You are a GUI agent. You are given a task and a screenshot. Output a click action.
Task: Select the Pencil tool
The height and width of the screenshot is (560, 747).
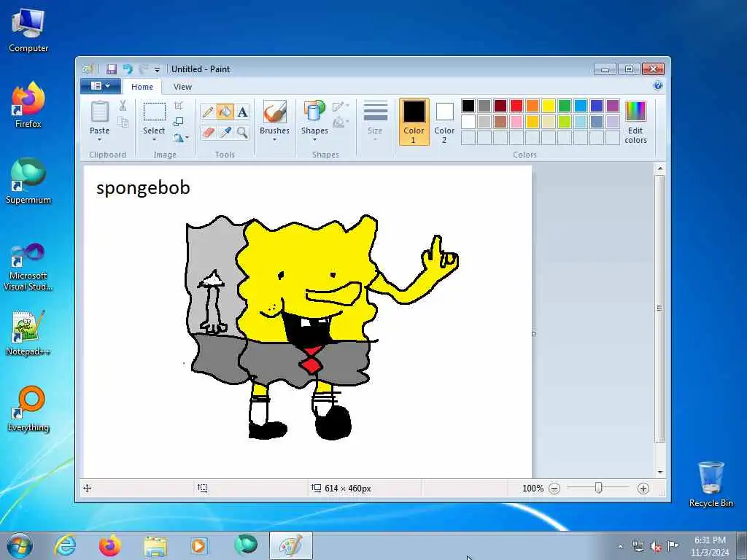(x=208, y=112)
